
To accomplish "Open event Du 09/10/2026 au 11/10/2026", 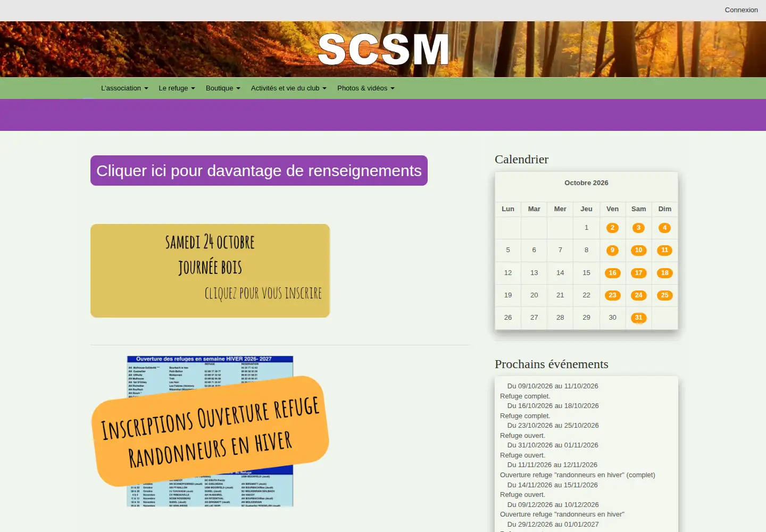I will point(553,386).
